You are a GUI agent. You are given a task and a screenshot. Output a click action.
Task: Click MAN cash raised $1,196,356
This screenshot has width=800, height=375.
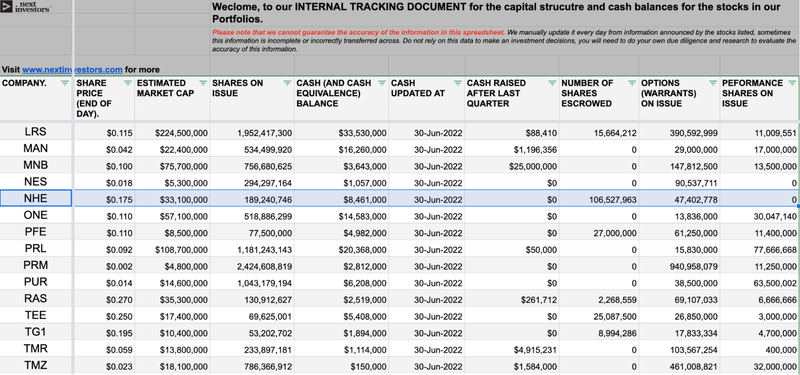pos(535,150)
